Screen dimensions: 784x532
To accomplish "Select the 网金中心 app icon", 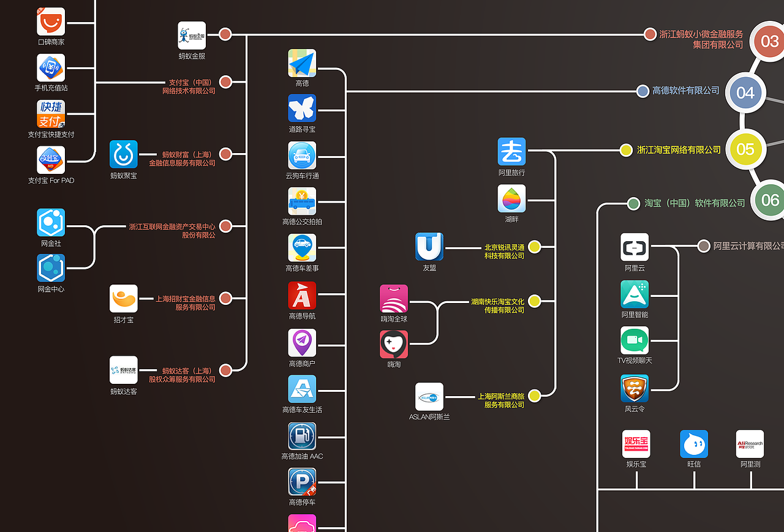I will click(x=51, y=268).
